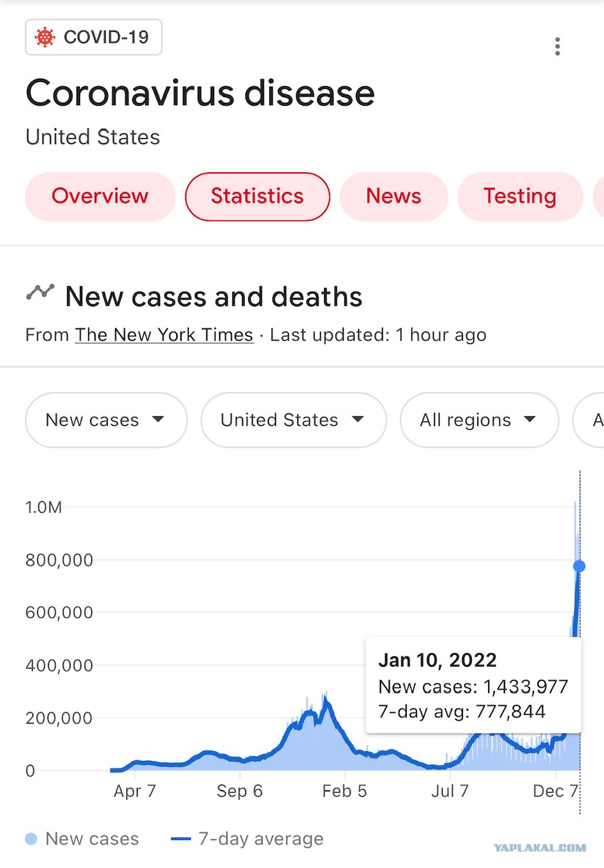Go to the News tab
The height and width of the screenshot is (868, 604).
(x=394, y=197)
